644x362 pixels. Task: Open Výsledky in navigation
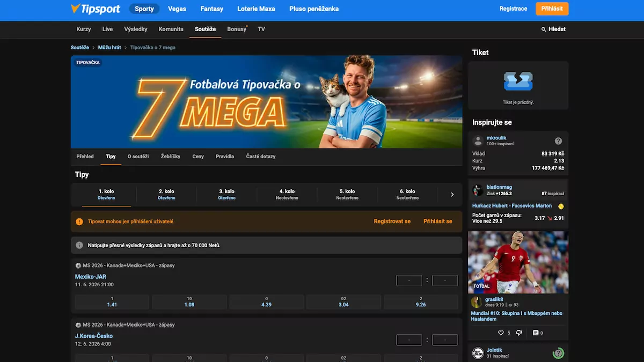tap(136, 29)
